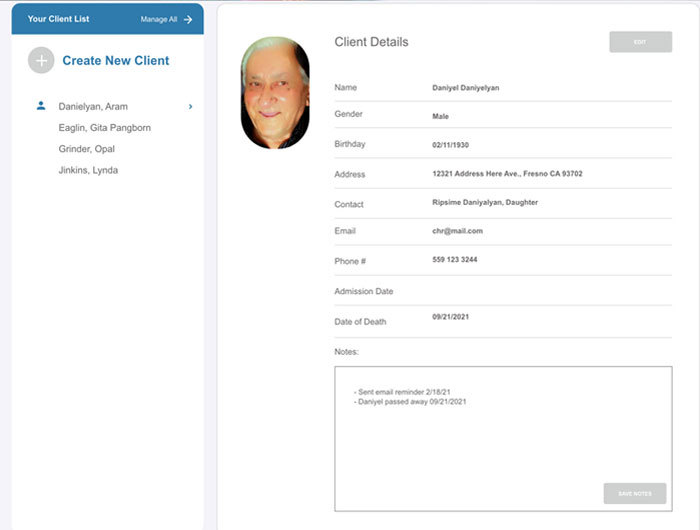Screen dimensions: 700x530
Task: Click inside the Notes text area
Action: coord(503,439)
